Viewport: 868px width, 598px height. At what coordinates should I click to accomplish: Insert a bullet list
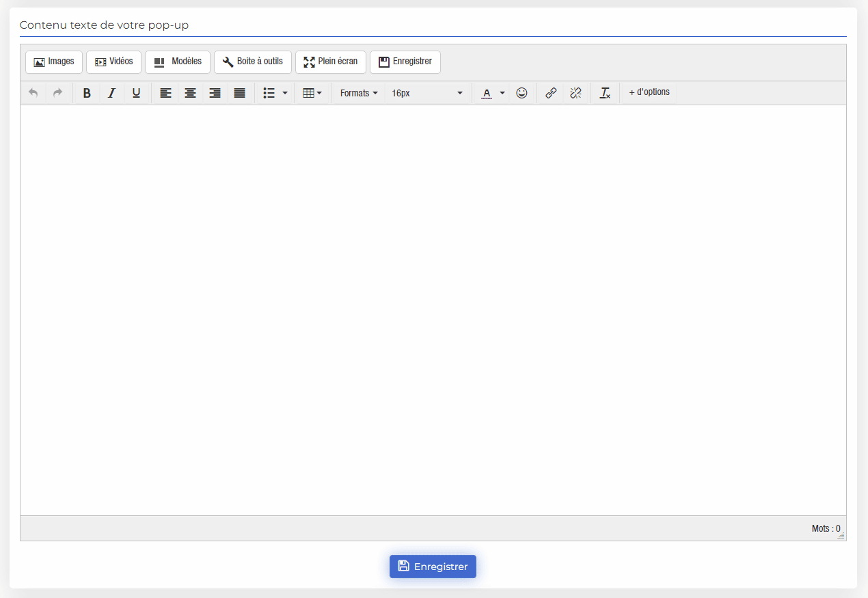click(x=269, y=93)
